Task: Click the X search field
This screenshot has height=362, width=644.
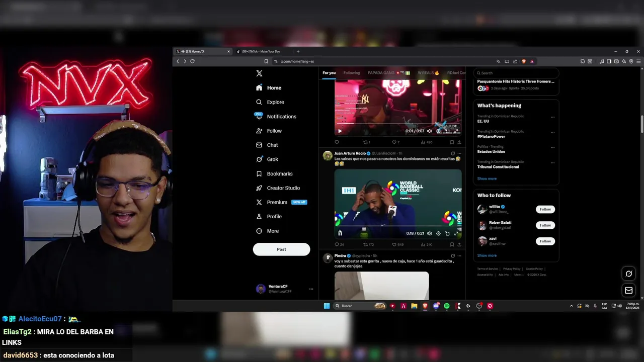Action: coord(516,73)
